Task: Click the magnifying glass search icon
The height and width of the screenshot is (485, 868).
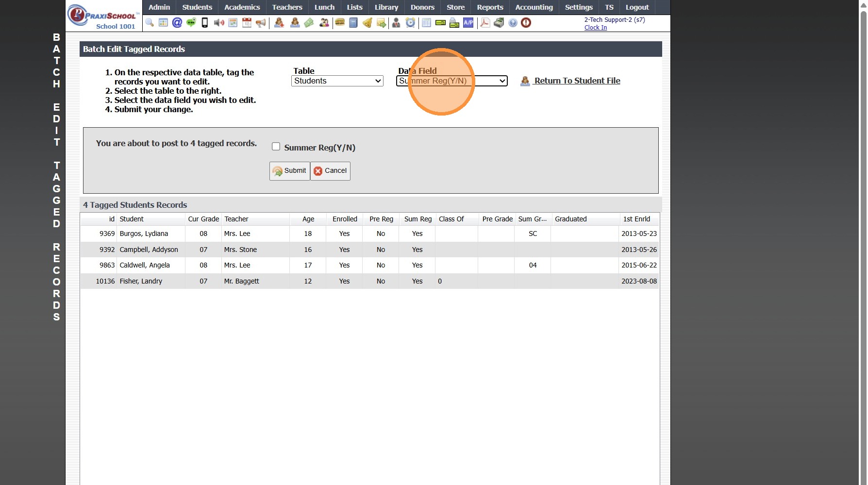Action: click(150, 23)
